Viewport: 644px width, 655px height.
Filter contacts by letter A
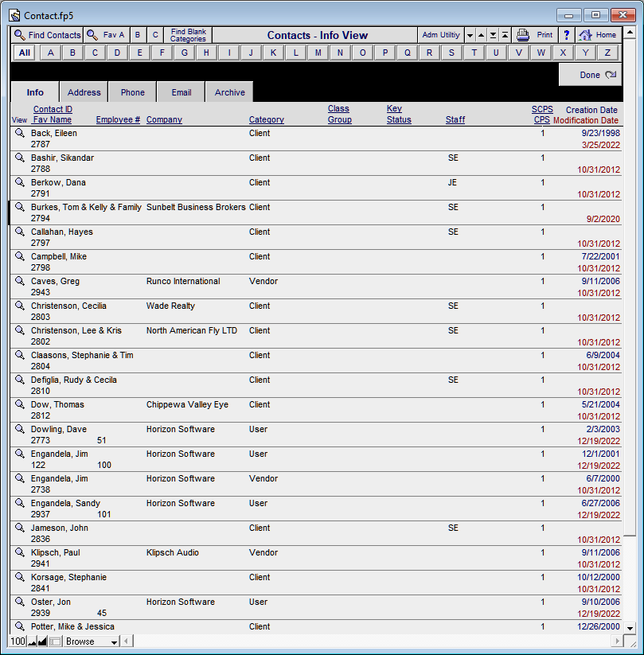(x=51, y=53)
